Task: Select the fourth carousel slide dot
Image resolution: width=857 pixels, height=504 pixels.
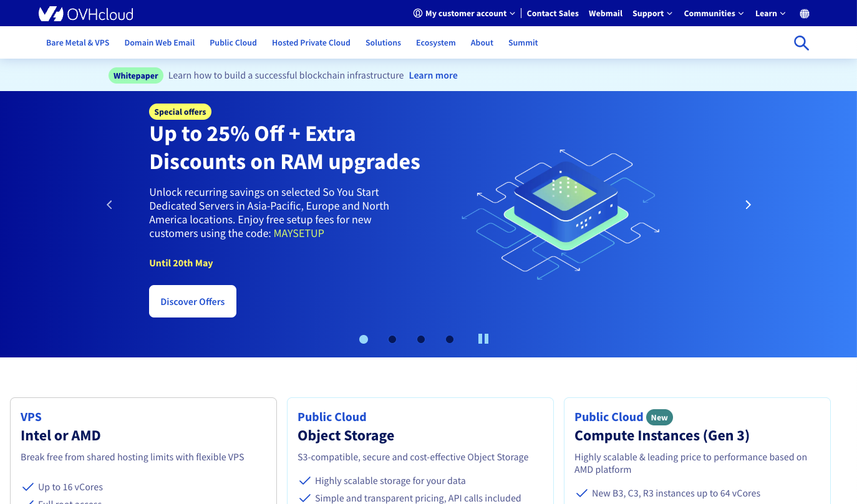Action: [450, 339]
